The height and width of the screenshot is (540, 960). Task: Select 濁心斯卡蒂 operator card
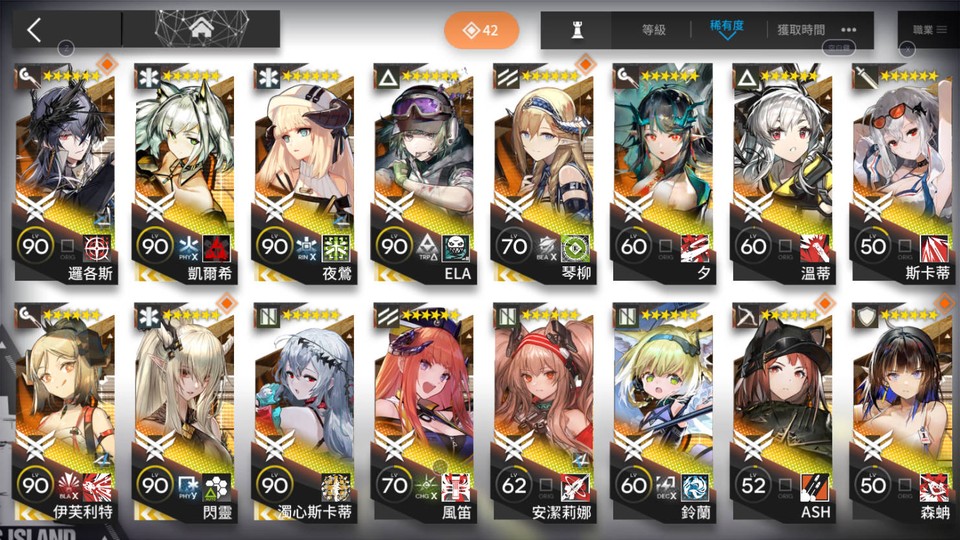click(x=303, y=411)
